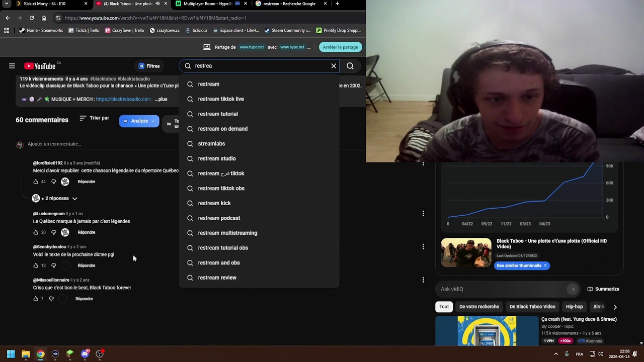This screenshot has width=644, height=362.
Task: Send the Ask vidIQ question arrow
Action: pos(573,289)
